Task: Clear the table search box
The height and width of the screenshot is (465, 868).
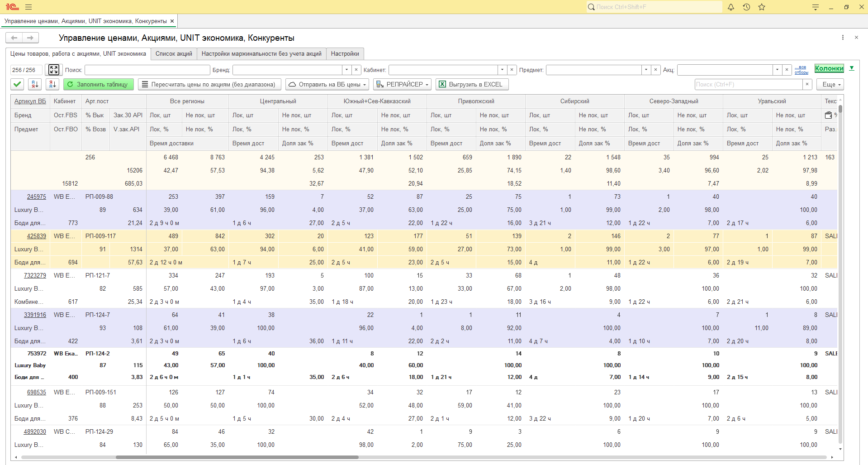Action: pos(807,84)
